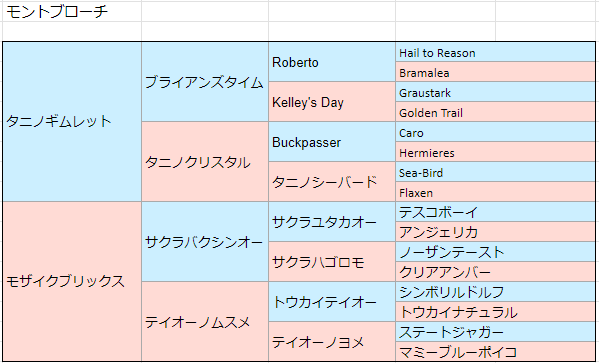Select the タニノシーバード cell
The width and height of the screenshot is (599, 363).
tap(332, 182)
